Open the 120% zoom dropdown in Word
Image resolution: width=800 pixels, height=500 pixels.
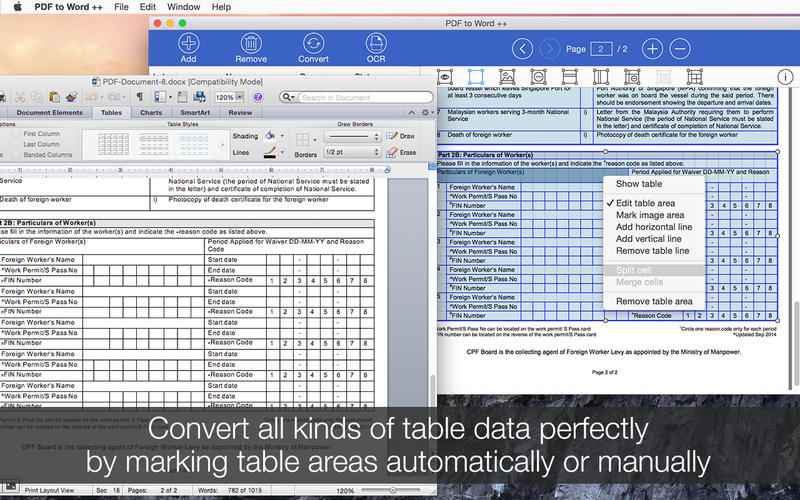click(x=241, y=97)
